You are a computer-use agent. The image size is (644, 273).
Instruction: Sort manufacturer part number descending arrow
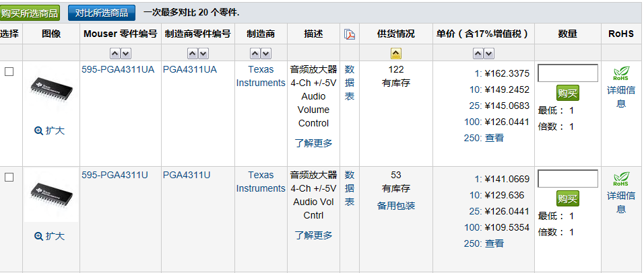[204, 53]
